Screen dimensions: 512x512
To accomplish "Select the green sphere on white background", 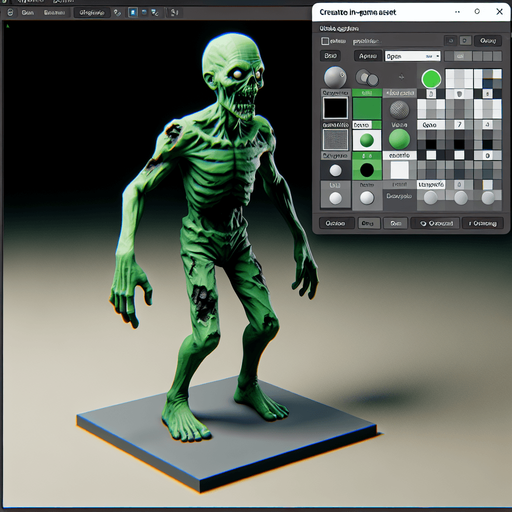I will pos(367,140).
